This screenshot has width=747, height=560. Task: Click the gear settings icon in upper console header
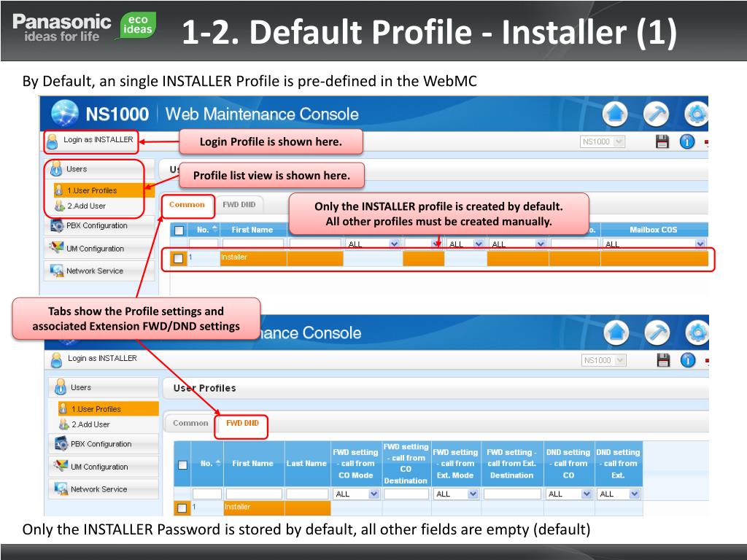(696, 114)
